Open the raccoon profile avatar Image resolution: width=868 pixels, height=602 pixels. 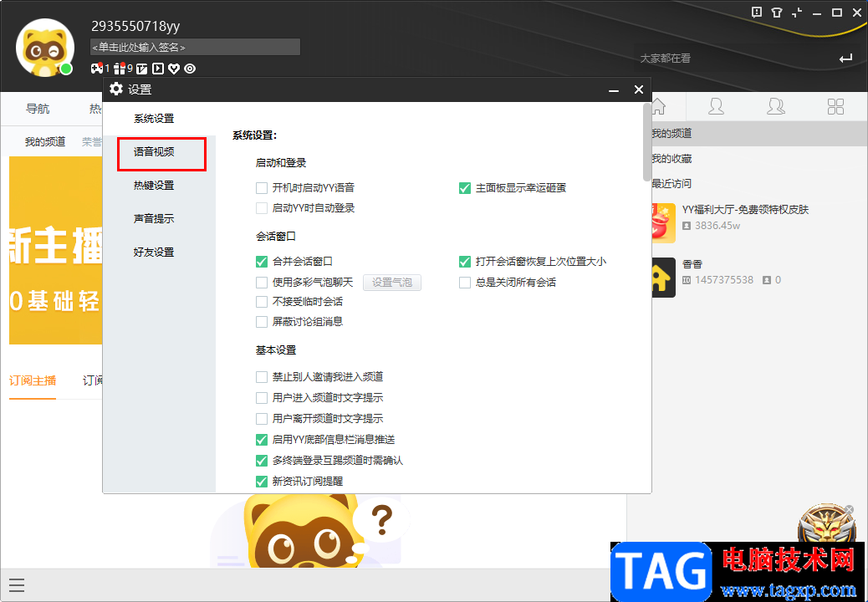pos(45,48)
